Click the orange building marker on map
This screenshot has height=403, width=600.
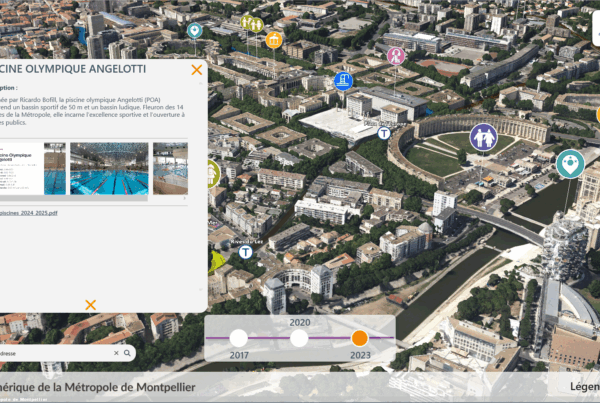click(x=274, y=40)
